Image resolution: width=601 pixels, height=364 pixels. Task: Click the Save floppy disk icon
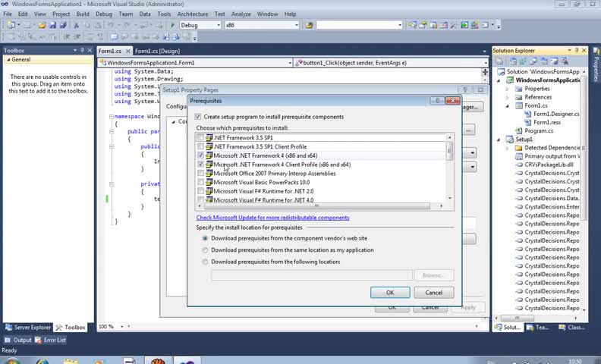(x=52, y=25)
